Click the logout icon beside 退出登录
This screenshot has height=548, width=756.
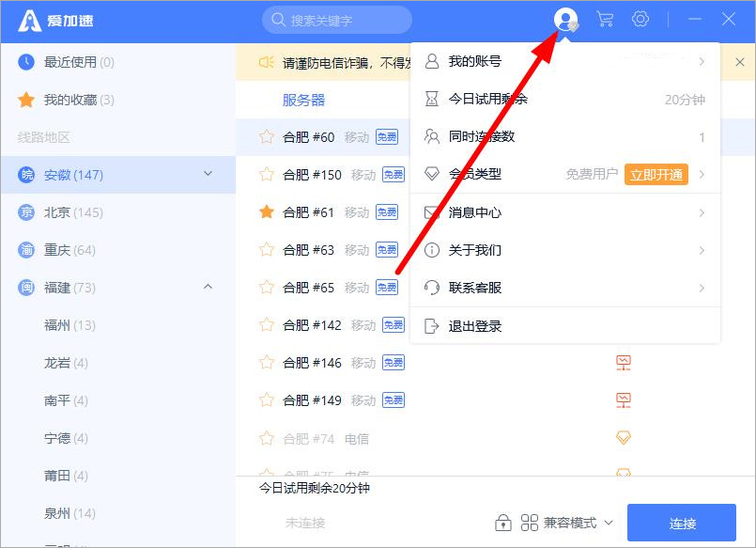(431, 326)
